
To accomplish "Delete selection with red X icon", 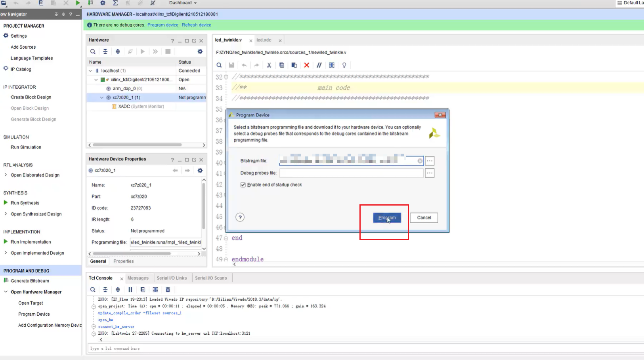I will [x=307, y=65].
